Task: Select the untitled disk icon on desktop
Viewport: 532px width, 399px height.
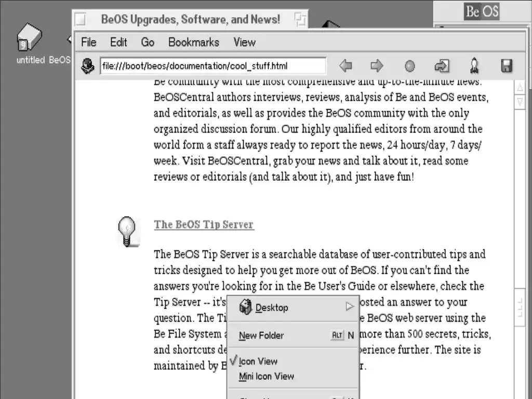Action: (29, 37)
